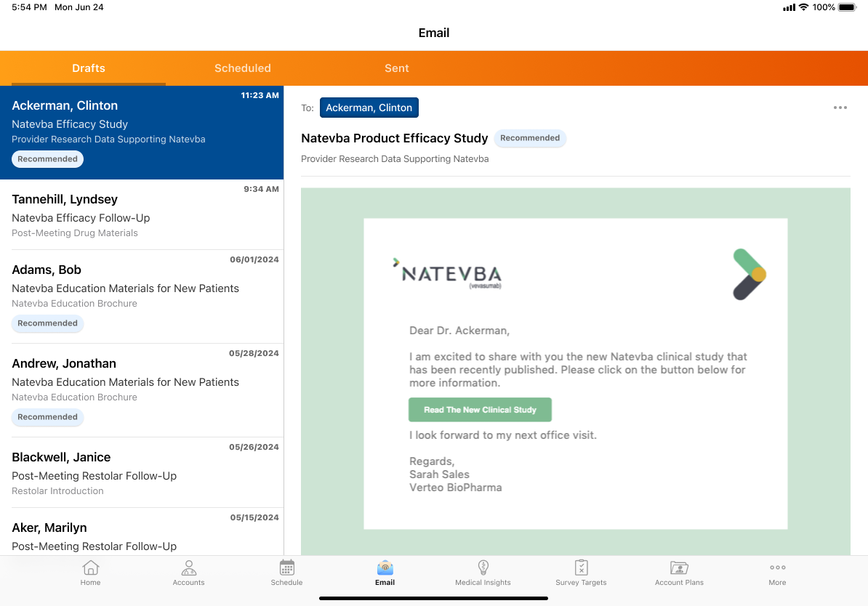Switch to the Sent tab

click(396, 68)
